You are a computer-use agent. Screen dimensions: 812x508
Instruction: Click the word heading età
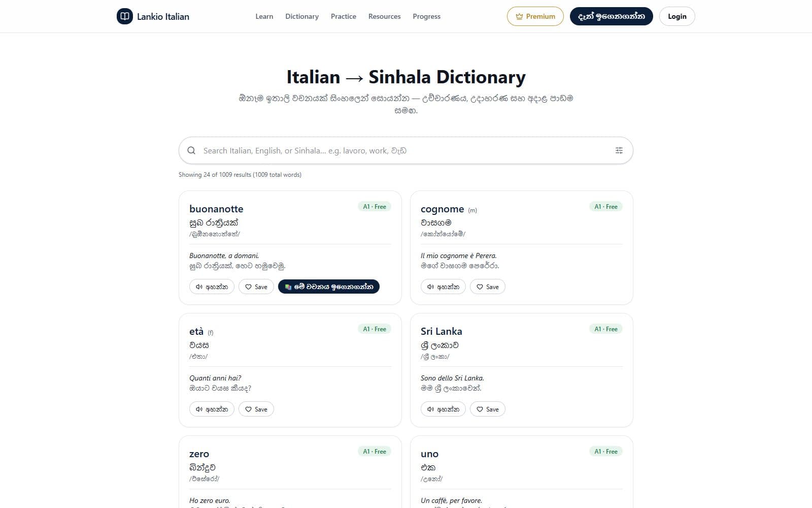pos(196,331)
